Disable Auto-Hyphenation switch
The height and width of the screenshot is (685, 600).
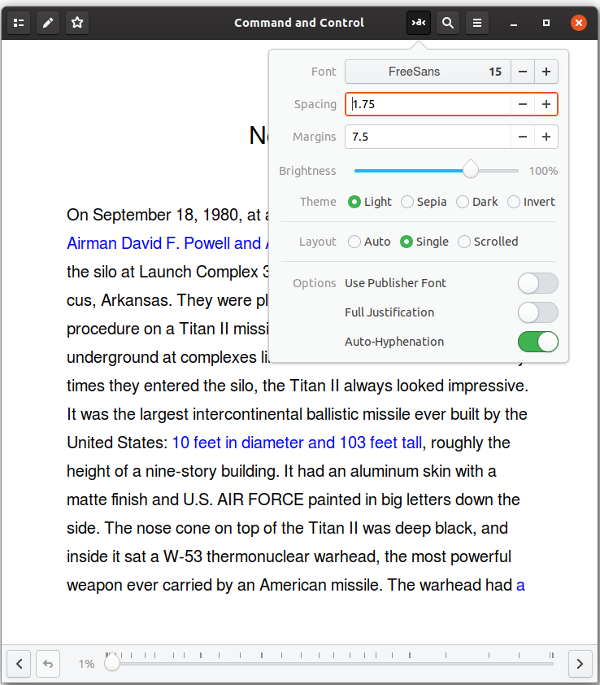(537, 342)
